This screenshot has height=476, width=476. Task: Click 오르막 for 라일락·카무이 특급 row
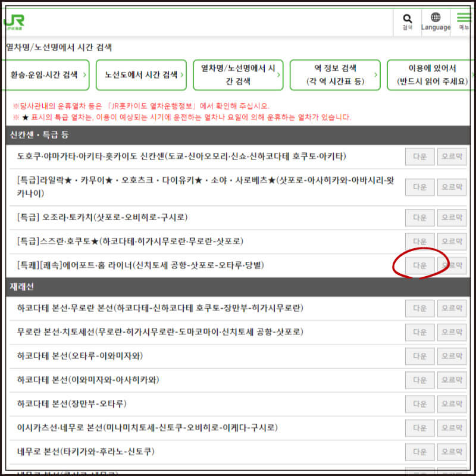click(x=452, y=187)
